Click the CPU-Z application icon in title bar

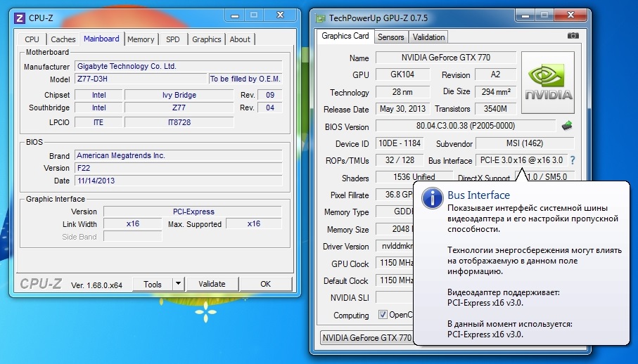coord(19,18)
